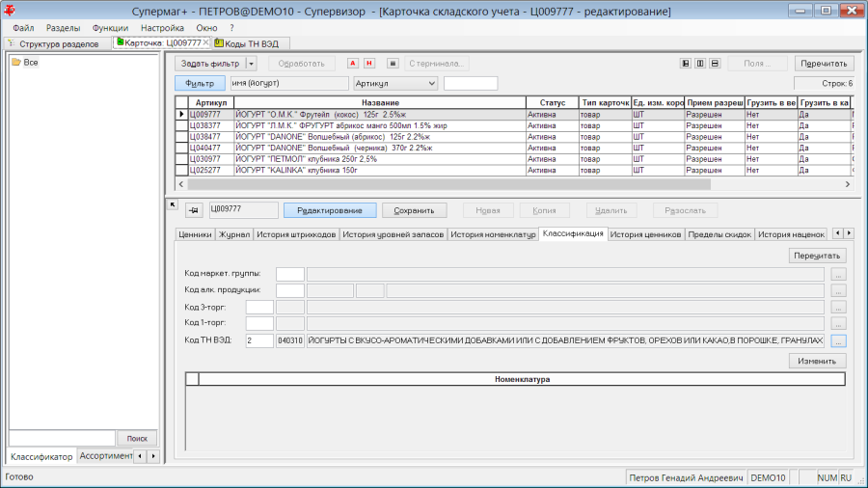This screenshot has width=868, height=488.
Task: Close the 'Карточка: Ц009777' tab
Action: click(x=206, y=42)
